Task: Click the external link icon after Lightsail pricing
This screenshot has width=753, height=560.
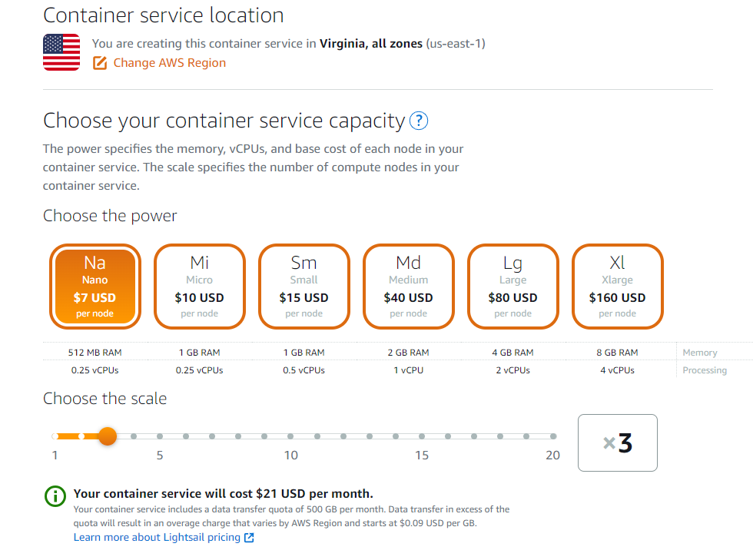Action: tap(249, 538)
